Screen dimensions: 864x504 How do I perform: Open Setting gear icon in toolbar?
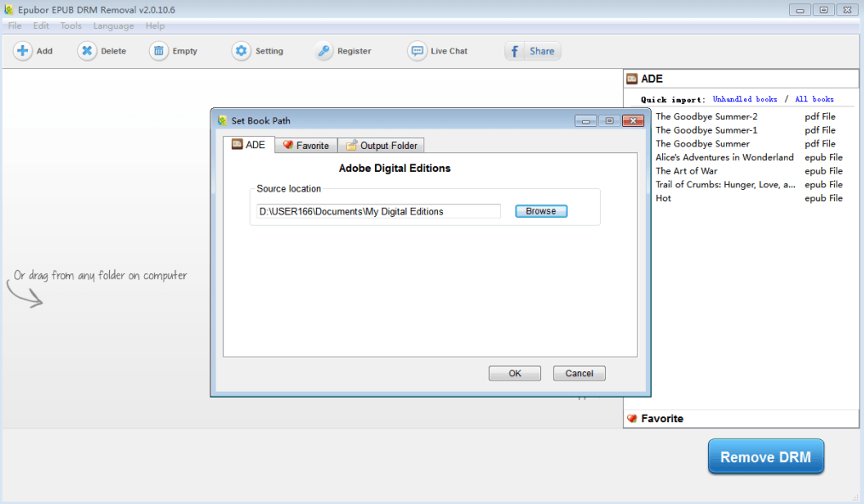tap(241, 51)
